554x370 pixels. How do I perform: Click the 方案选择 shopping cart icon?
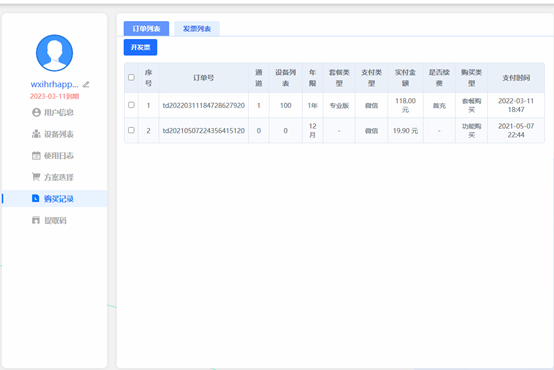[36, 177]
